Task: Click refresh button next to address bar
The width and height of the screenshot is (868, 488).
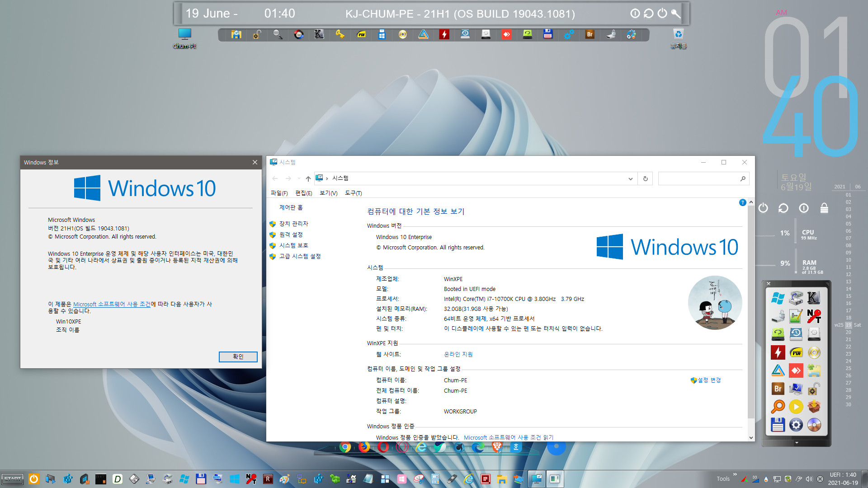Action: [645, 178]
